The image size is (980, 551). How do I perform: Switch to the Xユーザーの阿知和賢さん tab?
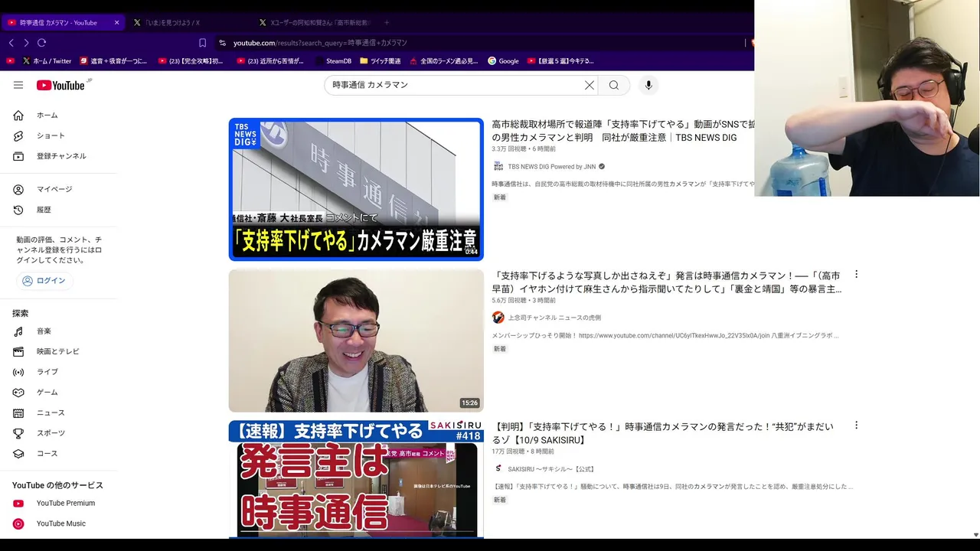[x=315, y=23]
